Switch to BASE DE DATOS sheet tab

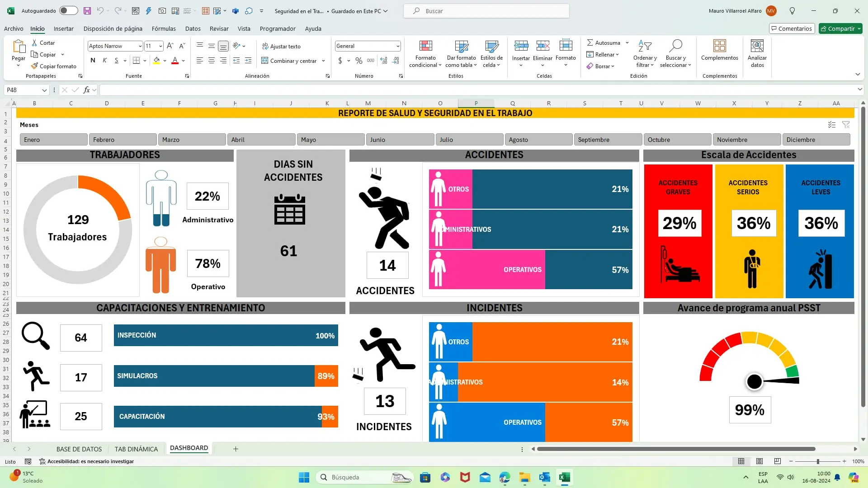79,449
